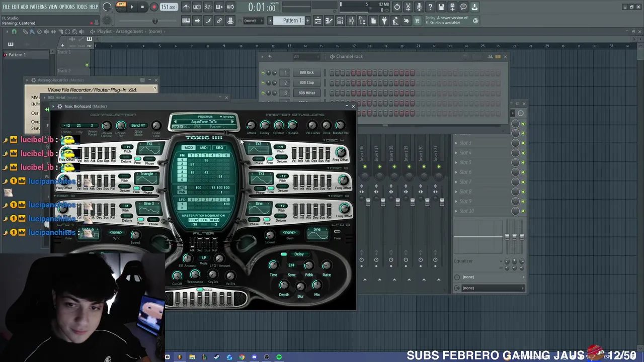The width and height of the screenshot is (644, 362).
Task: Open the tempo tapper icon
Action: [x=395, y=21]
